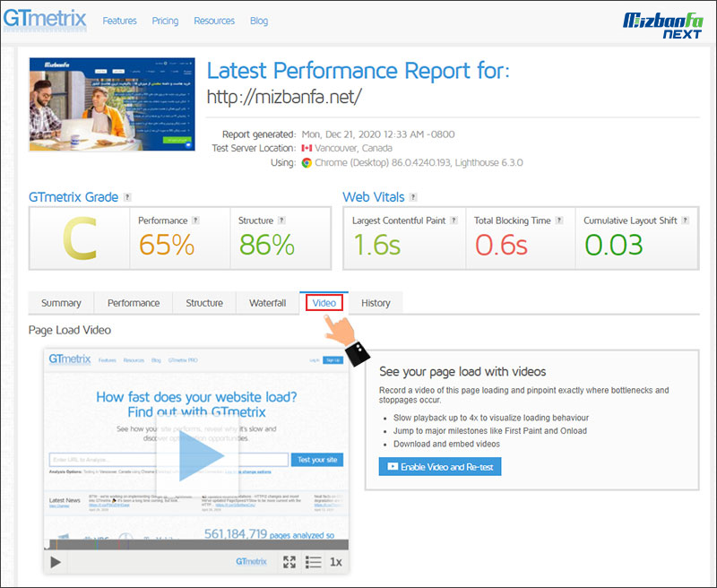Click the 1.6s Largest Contentful Paint value
This screenshot has height=588, width=717.
click(376, 245)
